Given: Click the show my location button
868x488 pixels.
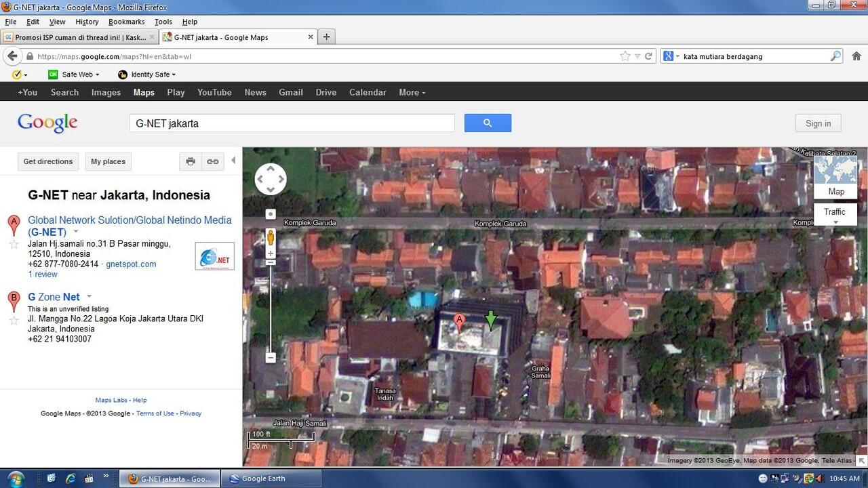Looking at the screenshot, I should tap(271, 214).
